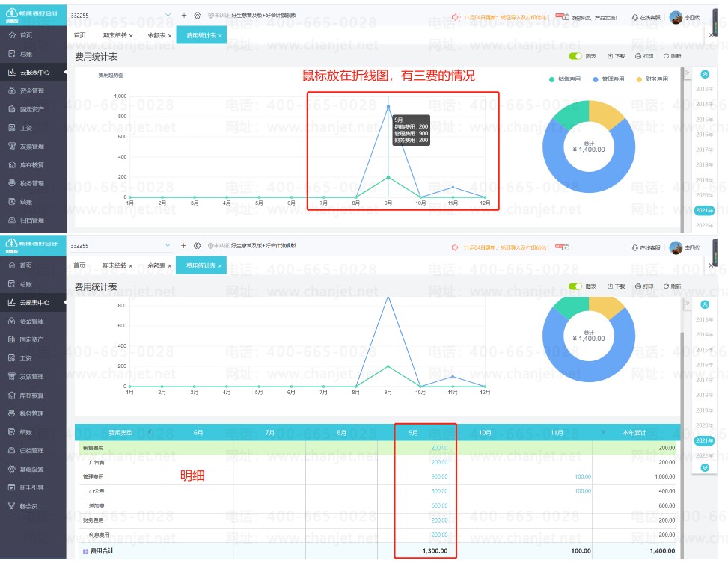Expand 332255 account dropdown in lower screenshot
728x566 pixels.
[168, 245]
